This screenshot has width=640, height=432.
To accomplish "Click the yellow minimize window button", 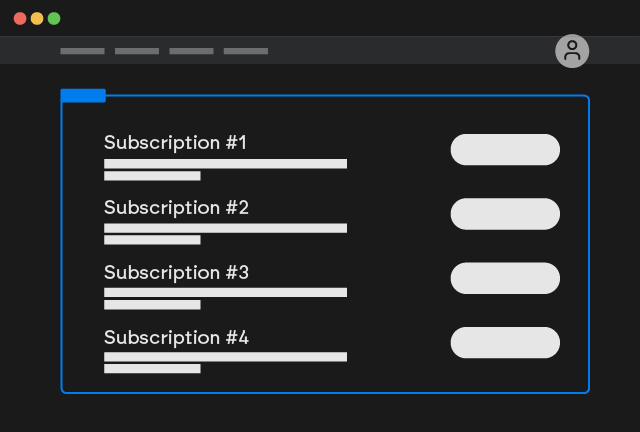I will click(37, 18).
